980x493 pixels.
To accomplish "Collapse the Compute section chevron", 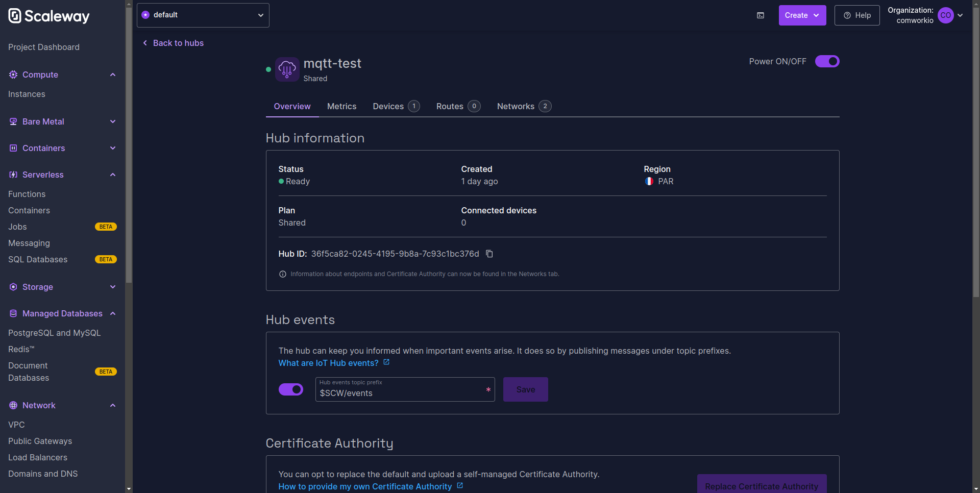I will (x=113, y=75).
